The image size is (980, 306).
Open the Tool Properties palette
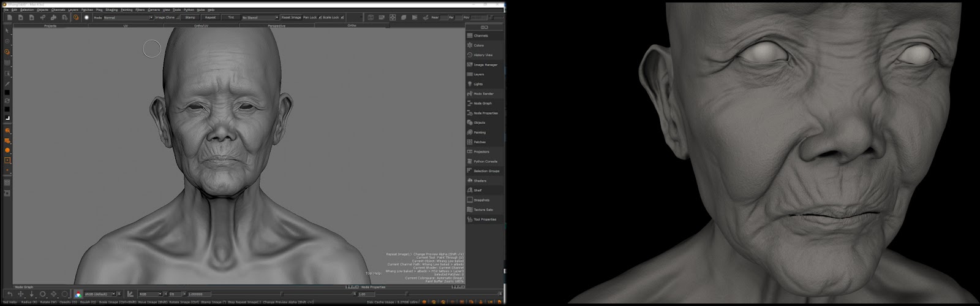[486, 219]
